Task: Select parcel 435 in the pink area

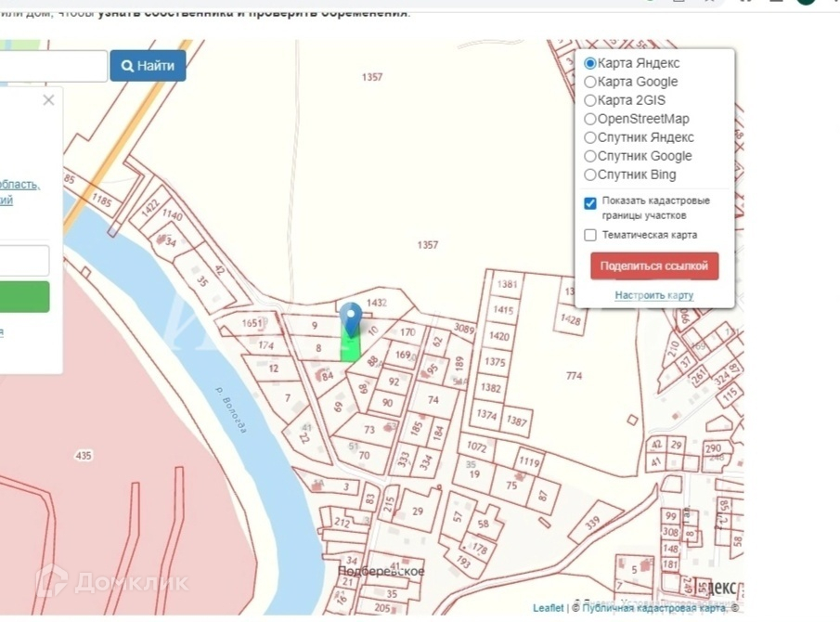Action: 84,456
